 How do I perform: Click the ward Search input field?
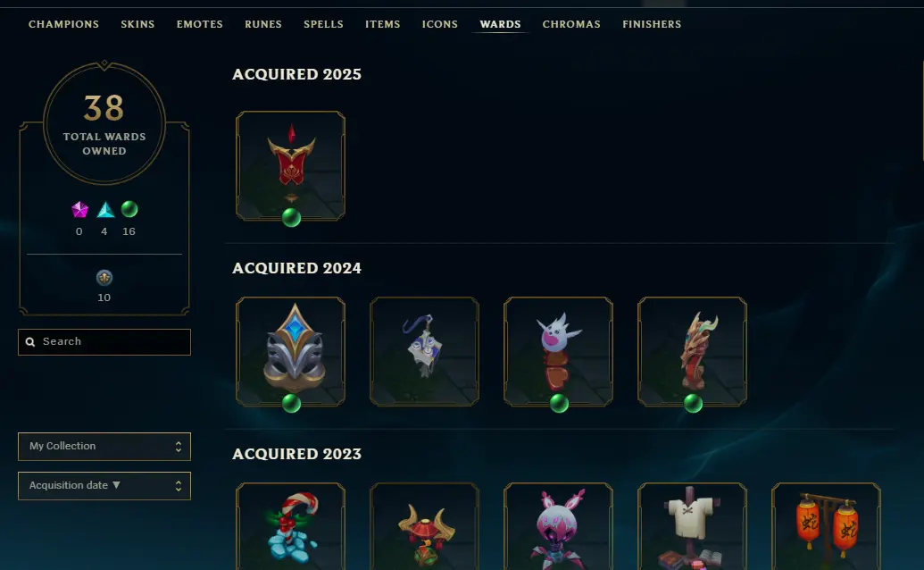104,342
